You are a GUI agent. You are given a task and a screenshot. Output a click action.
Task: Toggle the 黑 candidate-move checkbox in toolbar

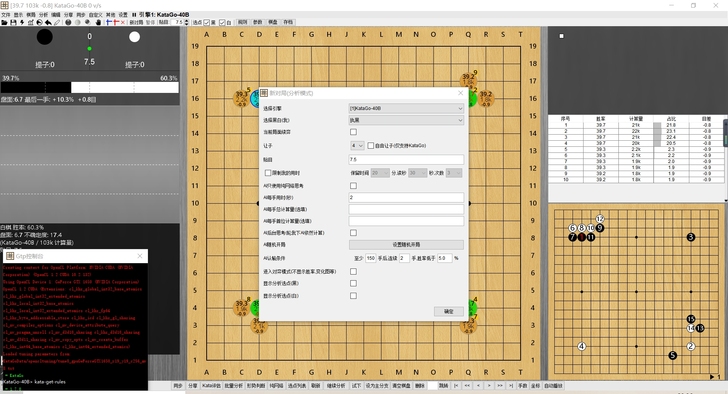click(x=207, y=22)
